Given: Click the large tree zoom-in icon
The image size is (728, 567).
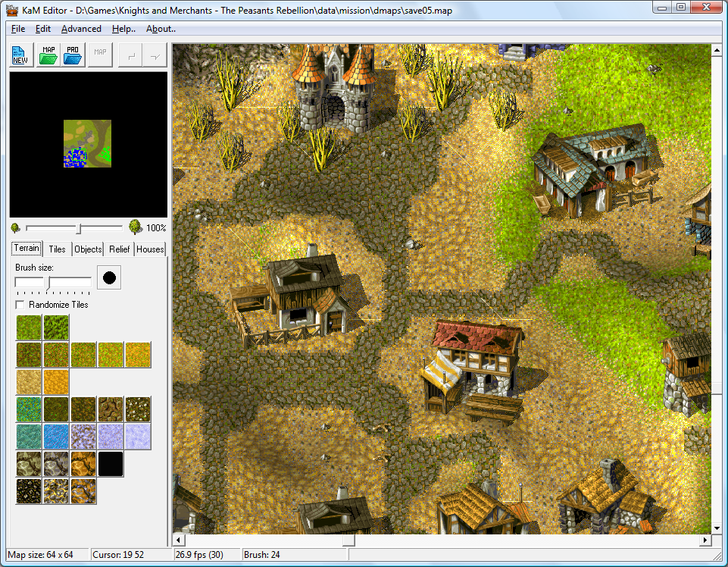Looking at the screenshot, I should [135, 227].
